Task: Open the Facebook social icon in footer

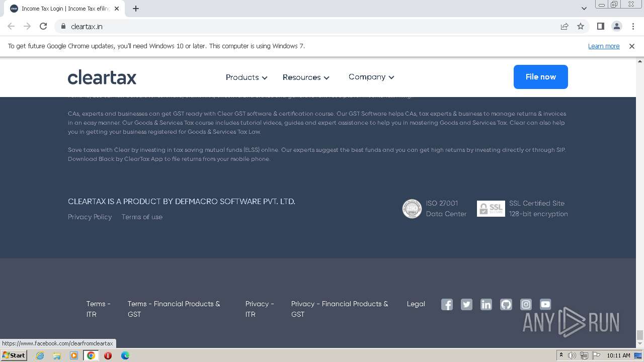Action: [x=447, y=304]
